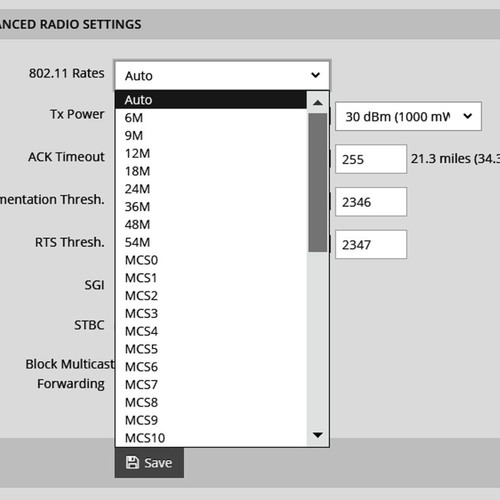Select Auto in the rates list
The image size is (500, 500).
[211, 100]
